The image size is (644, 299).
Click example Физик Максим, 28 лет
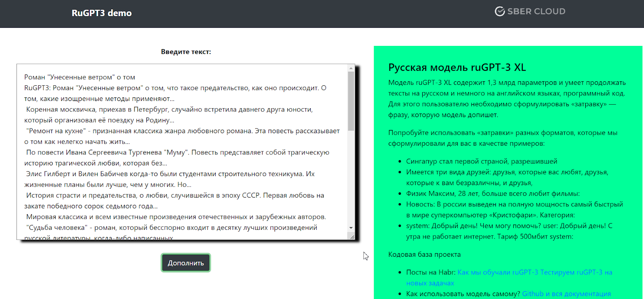point(493,194)
